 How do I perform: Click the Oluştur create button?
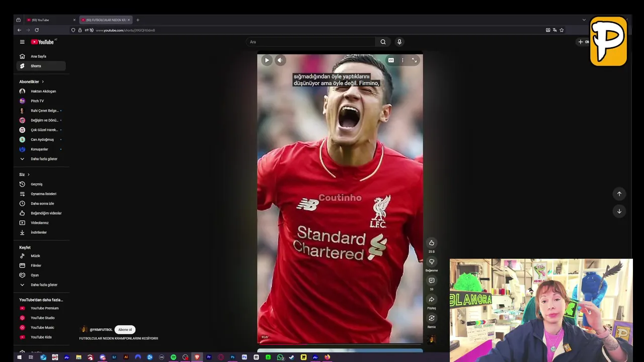point(584,42)
